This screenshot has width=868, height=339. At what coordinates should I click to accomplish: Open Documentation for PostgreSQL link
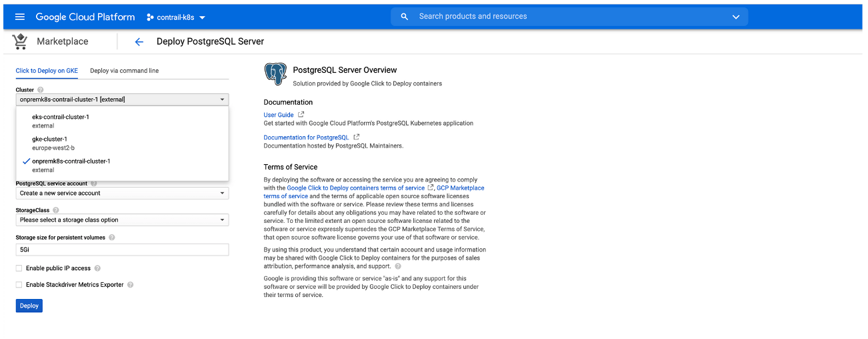pyautogui.click(x=306, y=137)
